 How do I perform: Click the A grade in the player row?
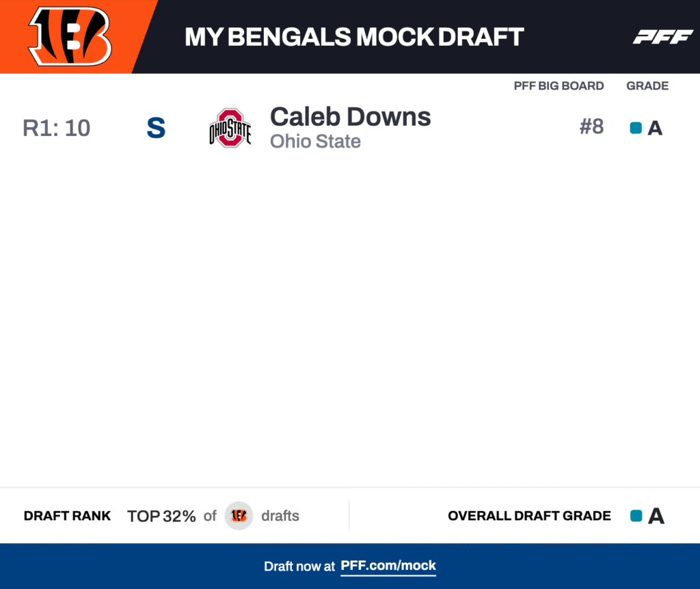[655, 128]
